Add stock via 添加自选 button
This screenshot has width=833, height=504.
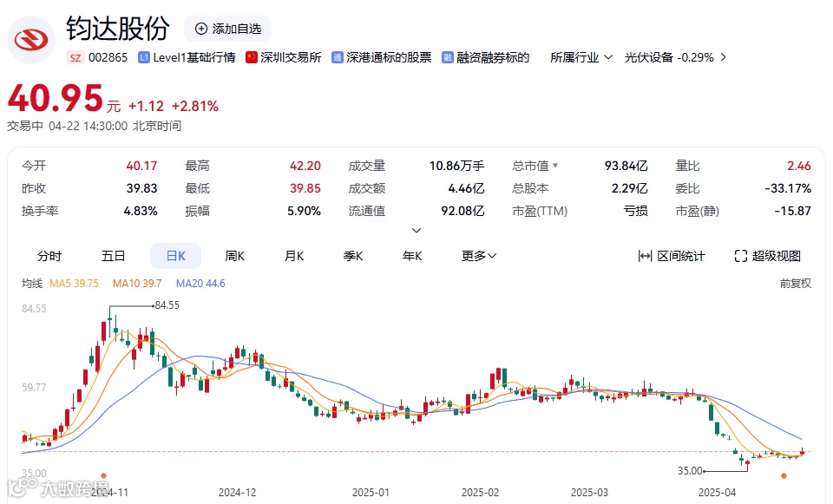[x=228, y=29]
